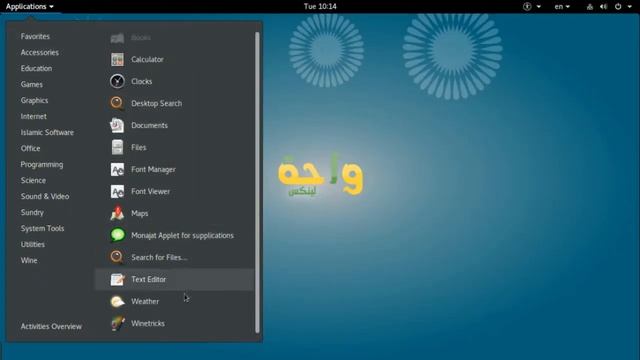Expand the Applications menu dropdown
640x360 pixels.
coord(30,7)
